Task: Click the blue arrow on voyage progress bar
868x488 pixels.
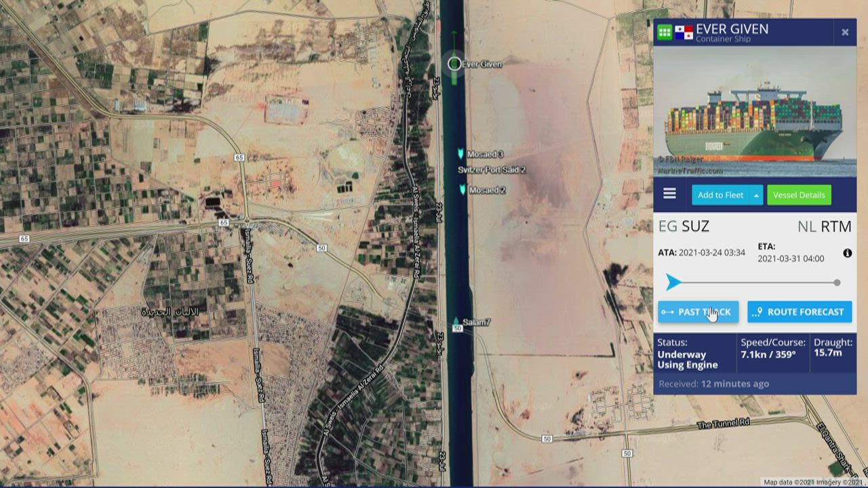Action: (x=673, y=282)
